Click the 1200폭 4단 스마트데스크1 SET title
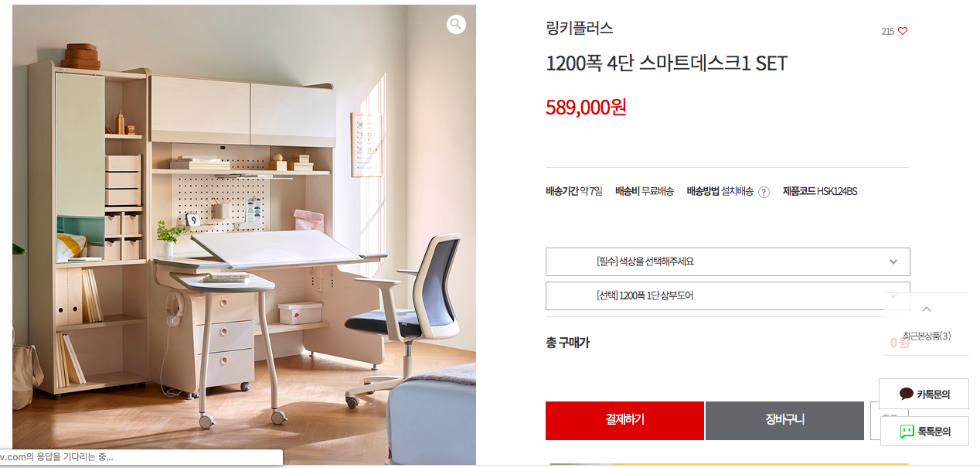This screenshot has height=468, width=980. coord(666,63)
